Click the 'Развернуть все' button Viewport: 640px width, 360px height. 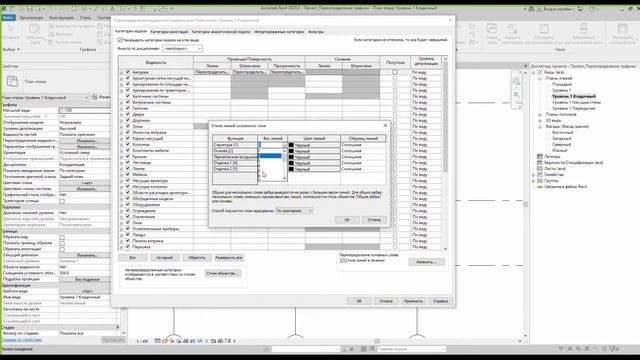[x=229, y=258]
